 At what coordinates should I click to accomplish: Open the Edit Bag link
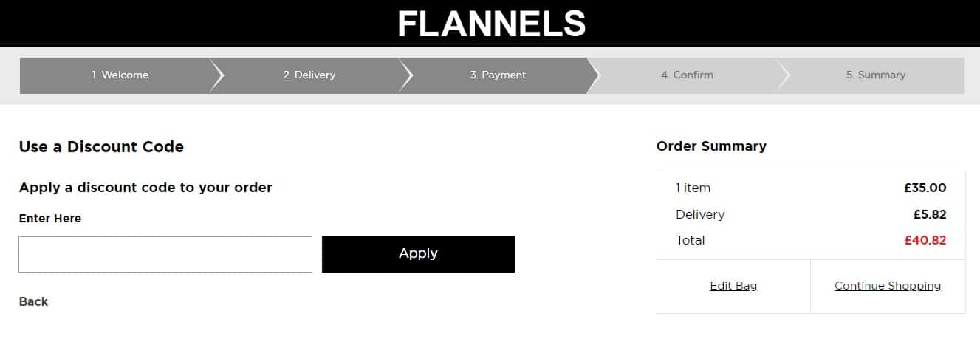(x=733, y=286)
